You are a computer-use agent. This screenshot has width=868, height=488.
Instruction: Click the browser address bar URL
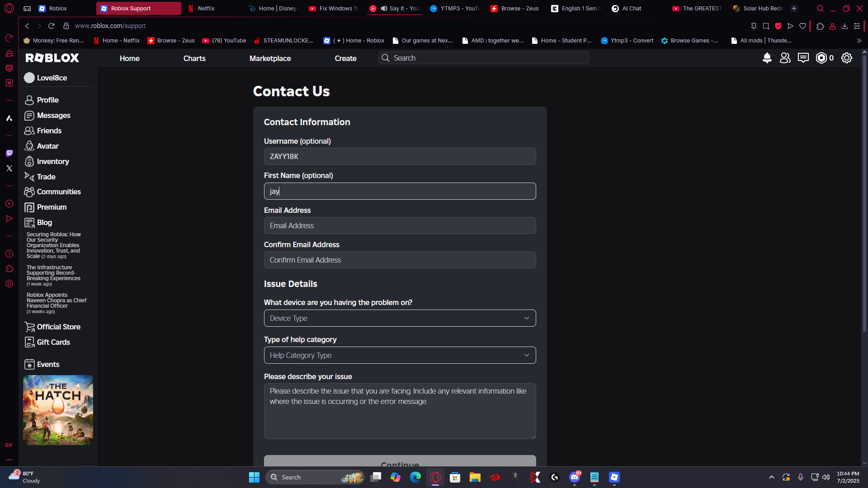110,26
